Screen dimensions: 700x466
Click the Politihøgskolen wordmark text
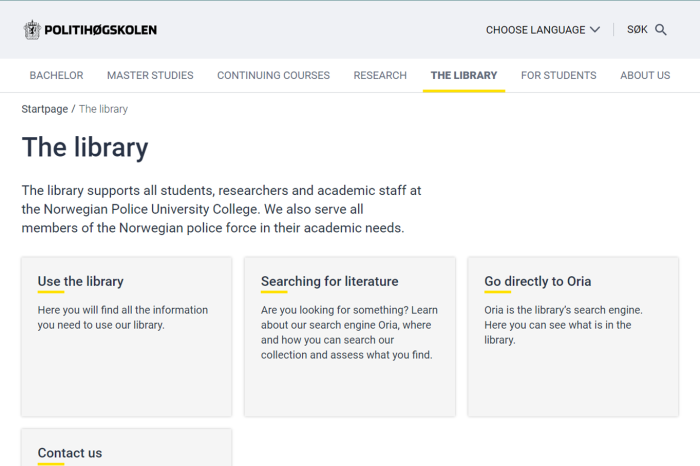100,29
